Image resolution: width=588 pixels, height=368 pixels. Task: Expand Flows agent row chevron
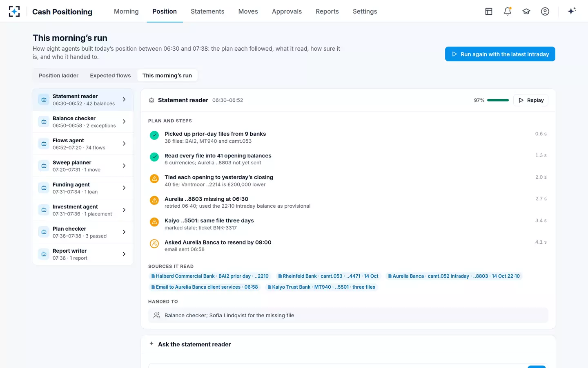point(124,144)
